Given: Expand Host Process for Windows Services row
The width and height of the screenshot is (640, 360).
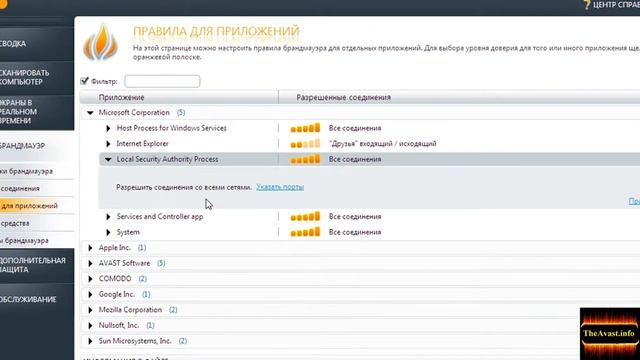Looking at the screenshot, I should click(108, 128).
